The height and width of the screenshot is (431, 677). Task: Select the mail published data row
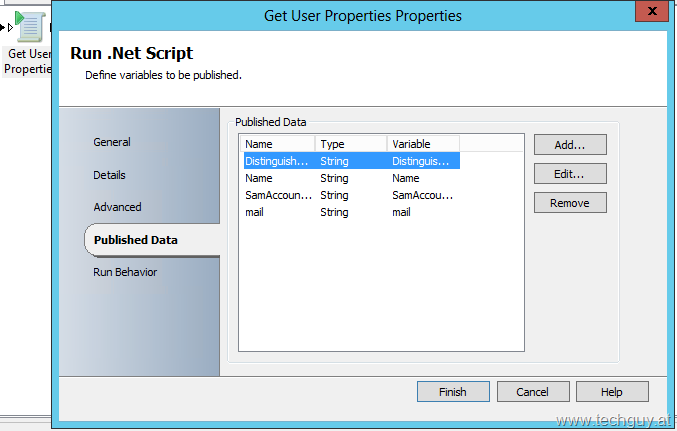coord(351,212)
